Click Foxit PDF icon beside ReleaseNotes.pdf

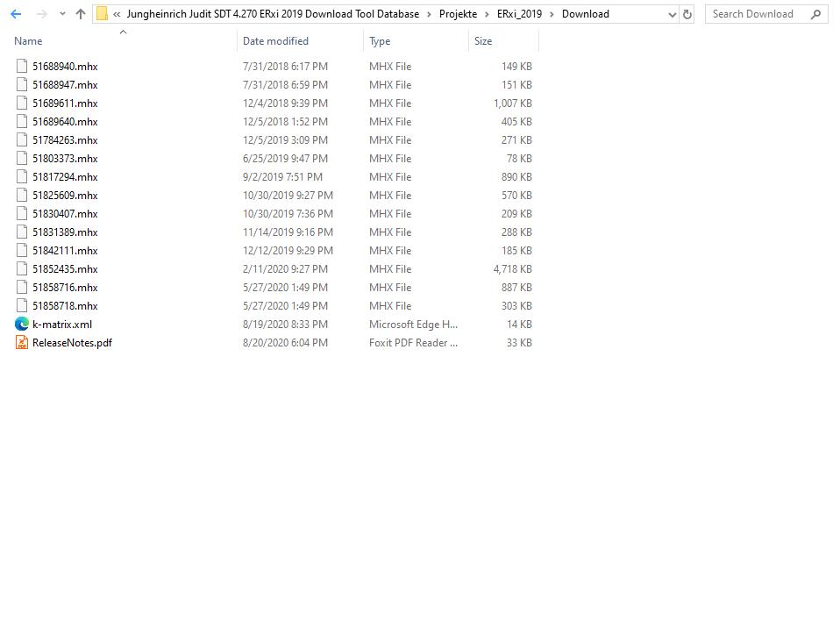pos(21,342)
